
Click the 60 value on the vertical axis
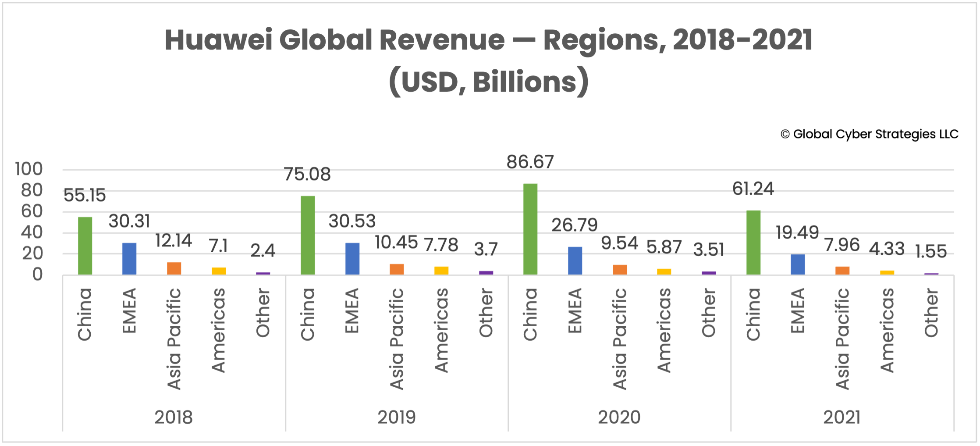pyautogui.click(x=32, y=211)
